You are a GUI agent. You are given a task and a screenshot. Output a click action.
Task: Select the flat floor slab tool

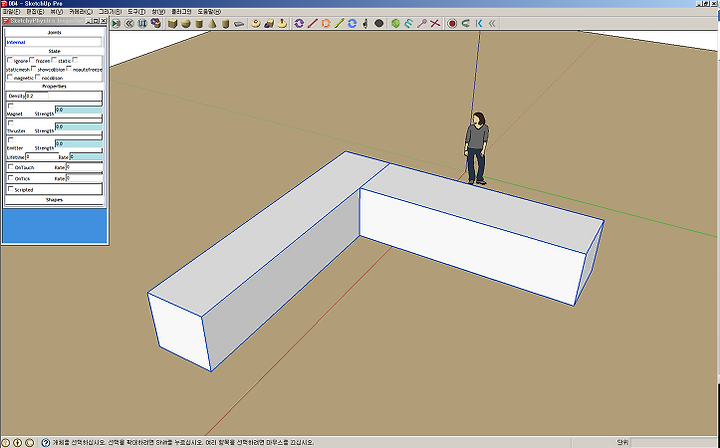239,23
